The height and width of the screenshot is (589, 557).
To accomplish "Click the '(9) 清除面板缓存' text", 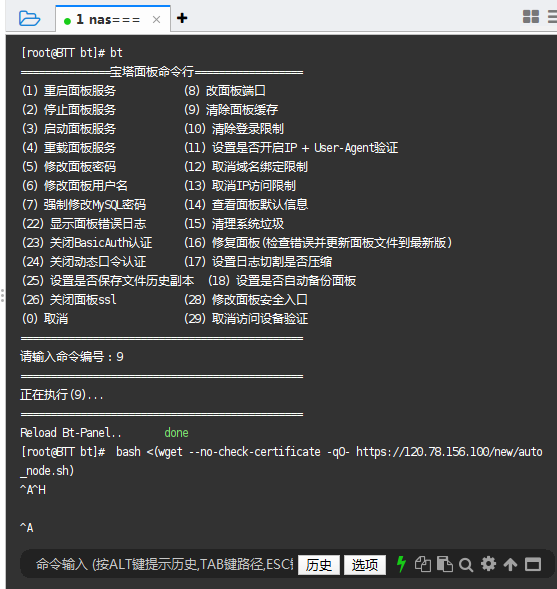I will point(231,110).
